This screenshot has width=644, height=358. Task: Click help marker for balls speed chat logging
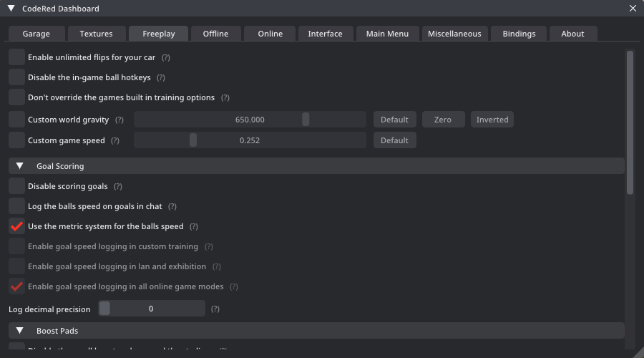pyautogui.click(x=172, y=207)
